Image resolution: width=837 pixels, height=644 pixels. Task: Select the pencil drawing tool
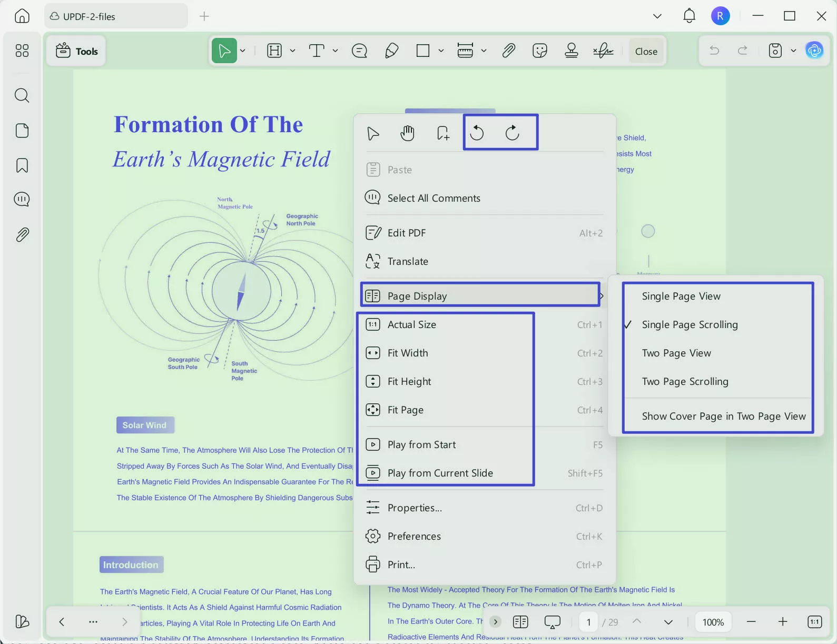[x=391, y=51]
